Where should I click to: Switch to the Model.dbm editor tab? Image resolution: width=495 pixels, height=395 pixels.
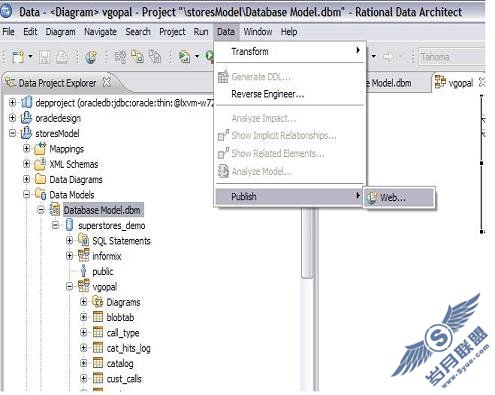(389, 83)
